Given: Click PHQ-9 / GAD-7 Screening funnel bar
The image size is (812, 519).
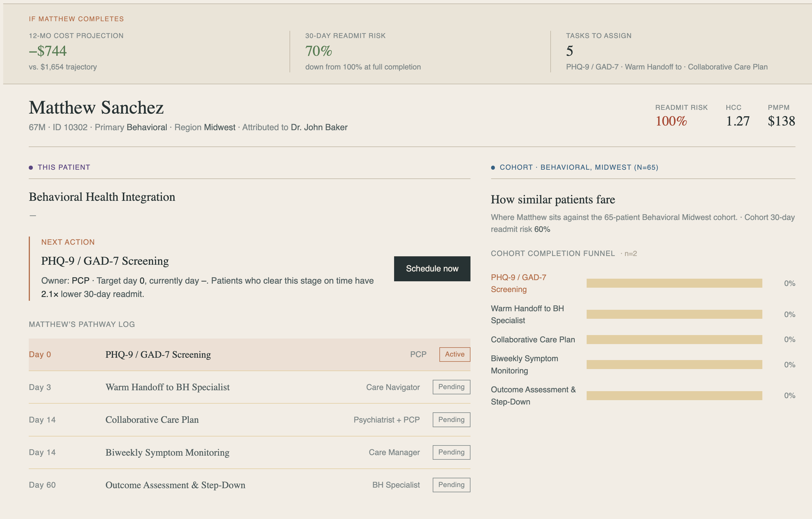Looking at the screenshot, I should tap(674, 283).
